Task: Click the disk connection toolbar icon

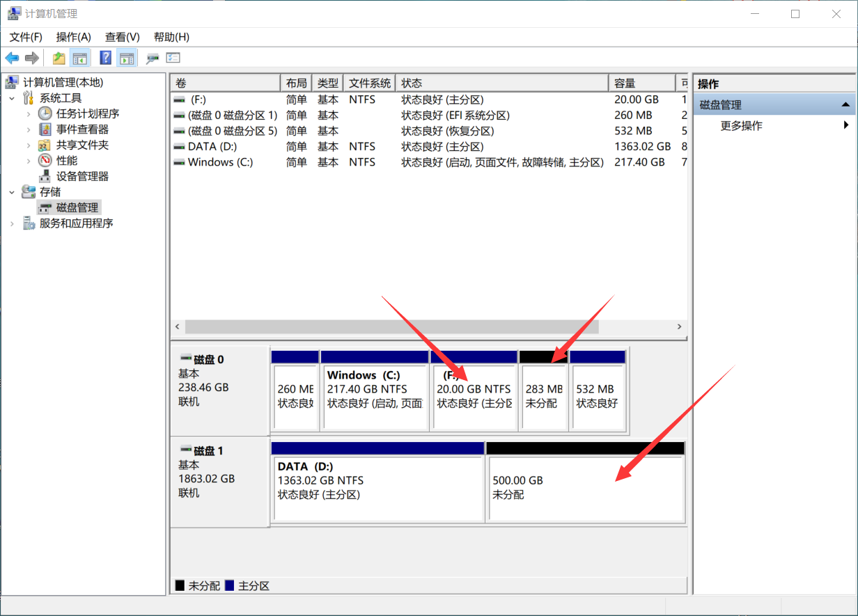Action: point(152,58)
